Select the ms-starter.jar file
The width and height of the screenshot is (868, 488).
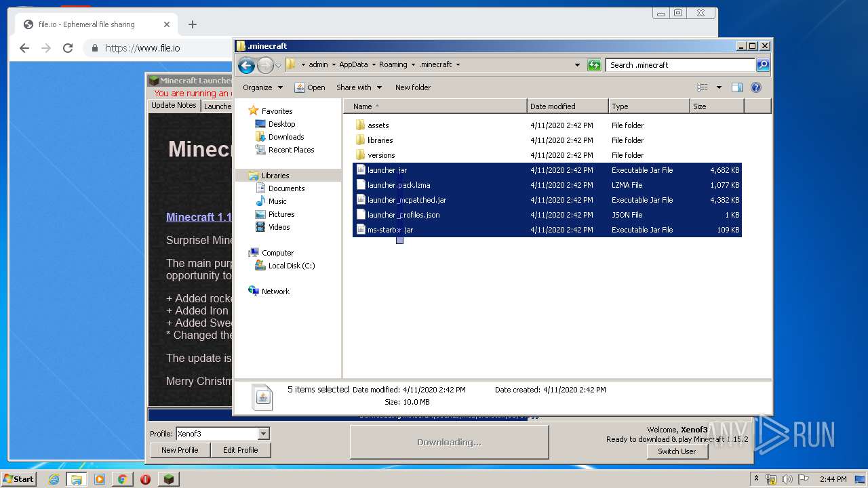[547, 230]
